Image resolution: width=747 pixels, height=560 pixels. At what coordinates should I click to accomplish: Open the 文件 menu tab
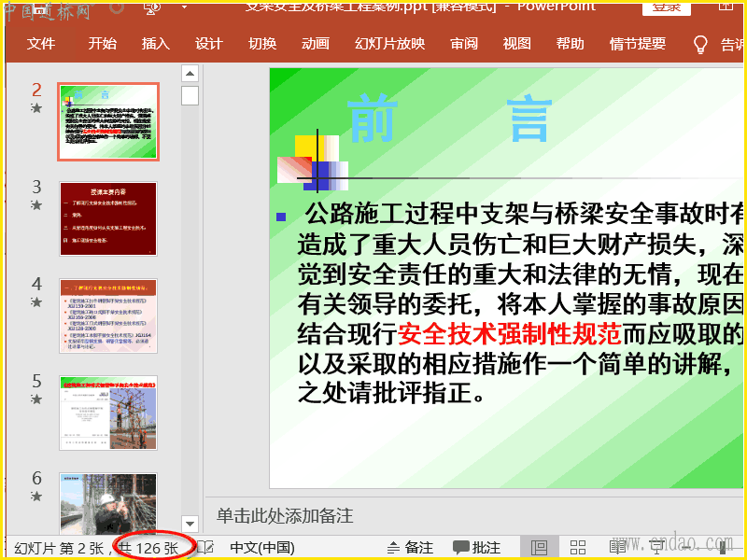tap(41, 44)
